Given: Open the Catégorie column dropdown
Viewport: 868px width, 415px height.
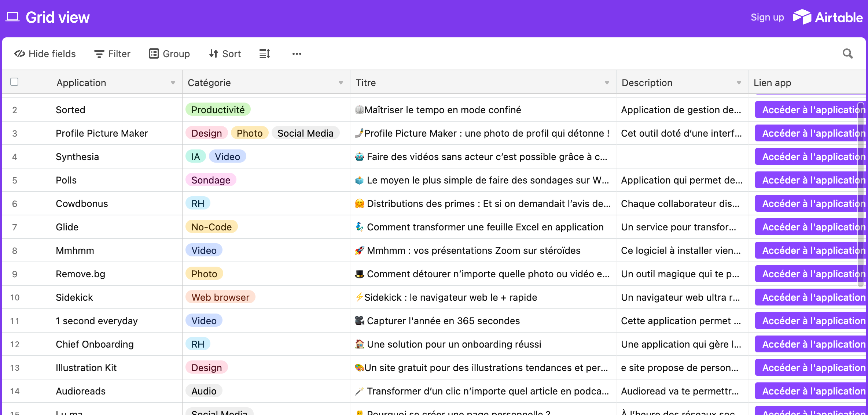Looking at the screenshot, I should (340, 83).
